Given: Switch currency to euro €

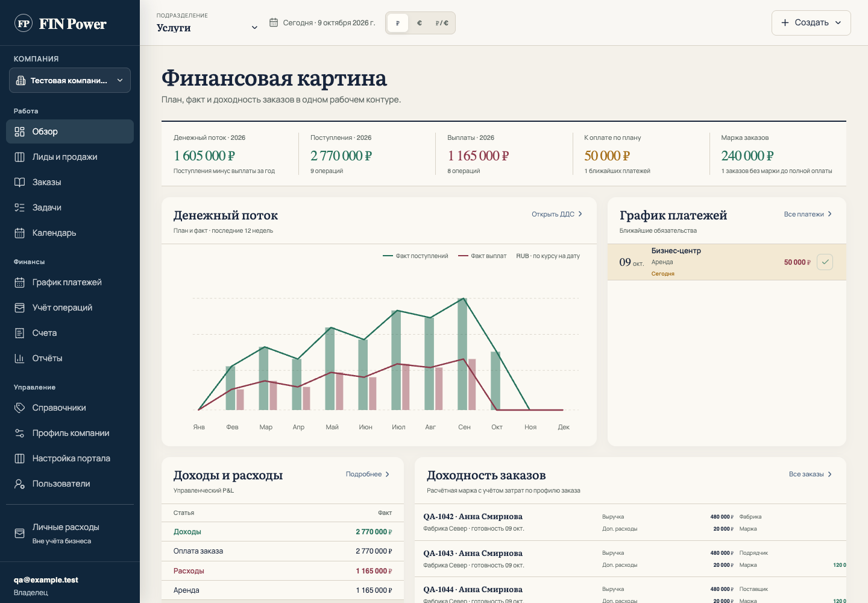Looking at the screenshot, I should 420,23.
